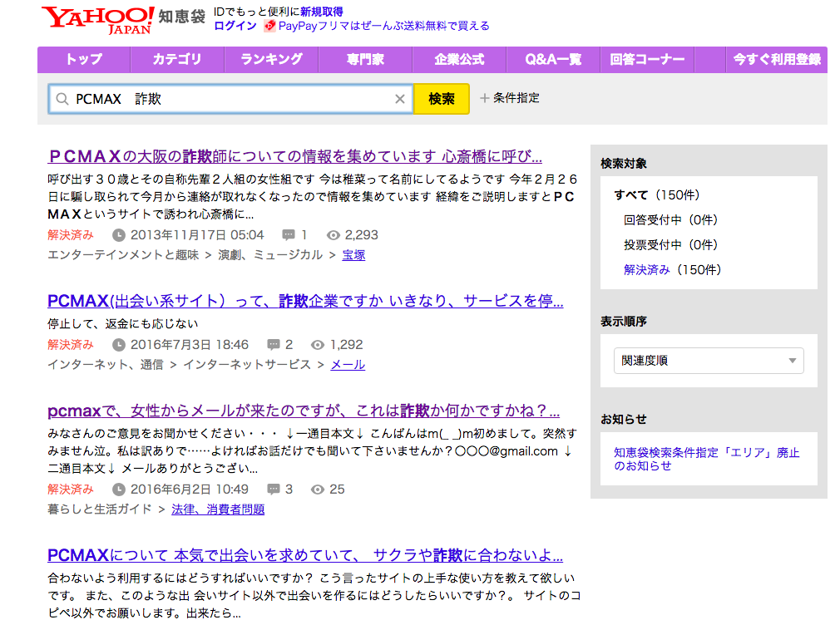Screen dimensions: 840x620
Task: Click the PayPay flea market icon
Action: click(x=270, y=26)
